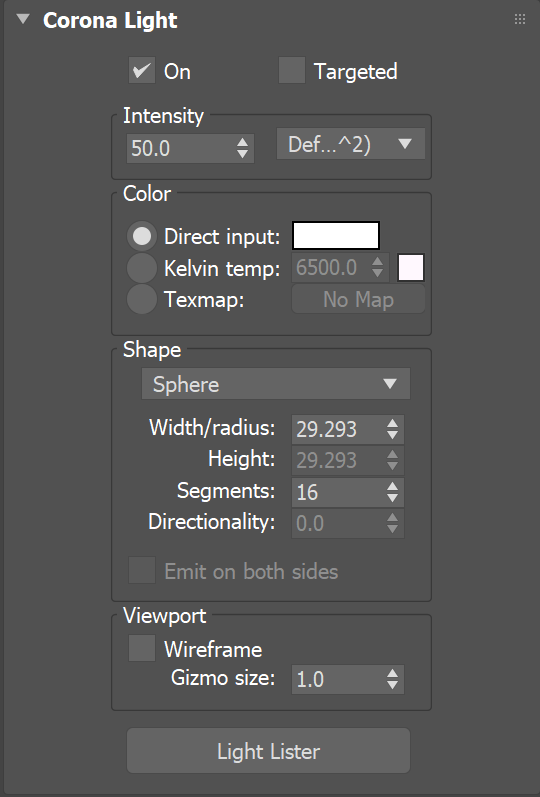Click the Intensity value field showing 50.0

[181, 148]
